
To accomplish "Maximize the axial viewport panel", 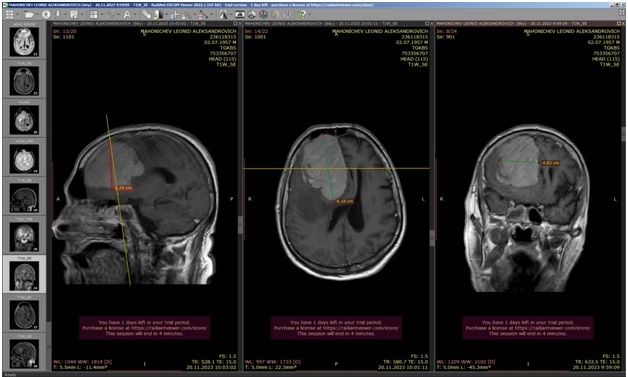I will pyautogui.click(x=427, y=24).
